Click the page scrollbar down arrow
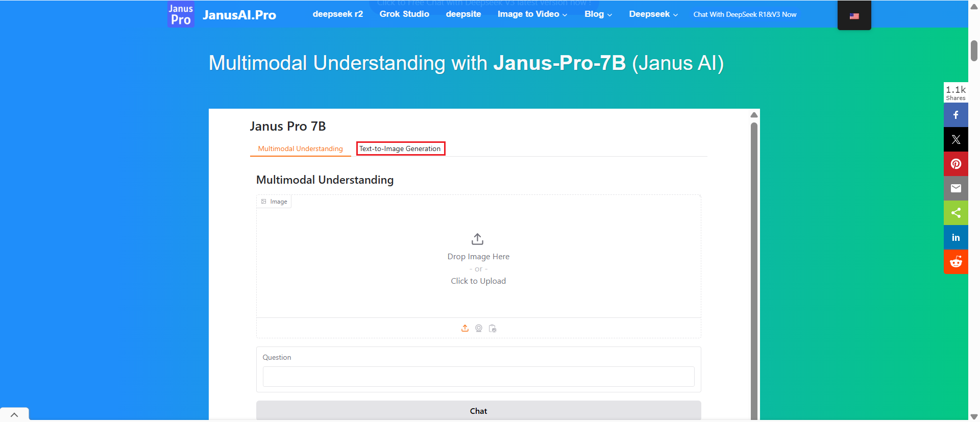This screenshot has width=980, height=422. coord(974,417)
